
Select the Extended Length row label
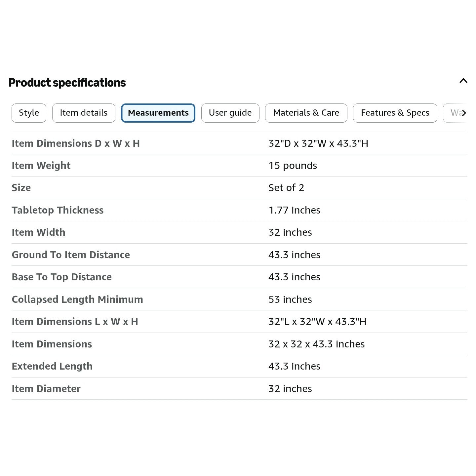point(52,366)
